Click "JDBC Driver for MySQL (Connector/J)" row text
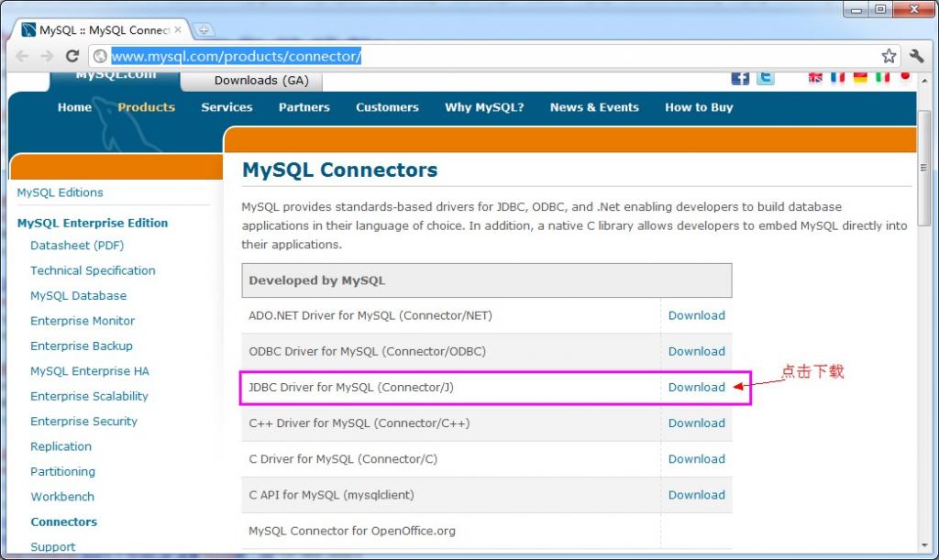 click(x=351, y=387)
